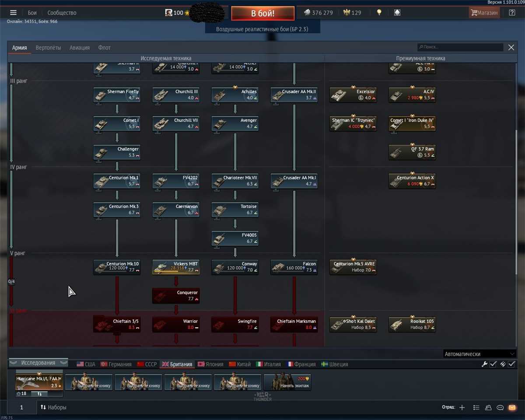Screen dimensions: 525x420
Task: Open the orange mail envelope icon
Action: point(512,407)
